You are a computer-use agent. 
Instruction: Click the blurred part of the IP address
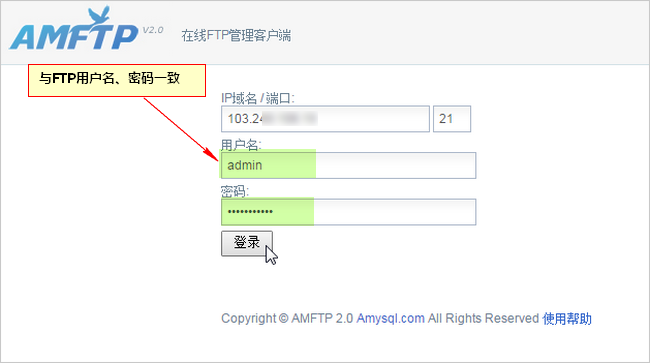pos(289,119)
